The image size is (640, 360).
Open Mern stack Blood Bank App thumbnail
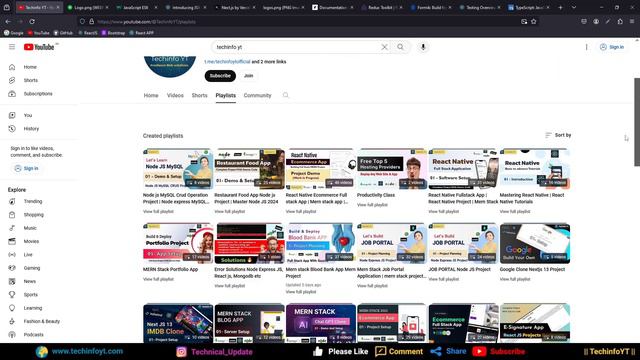(x=321, y=243)
